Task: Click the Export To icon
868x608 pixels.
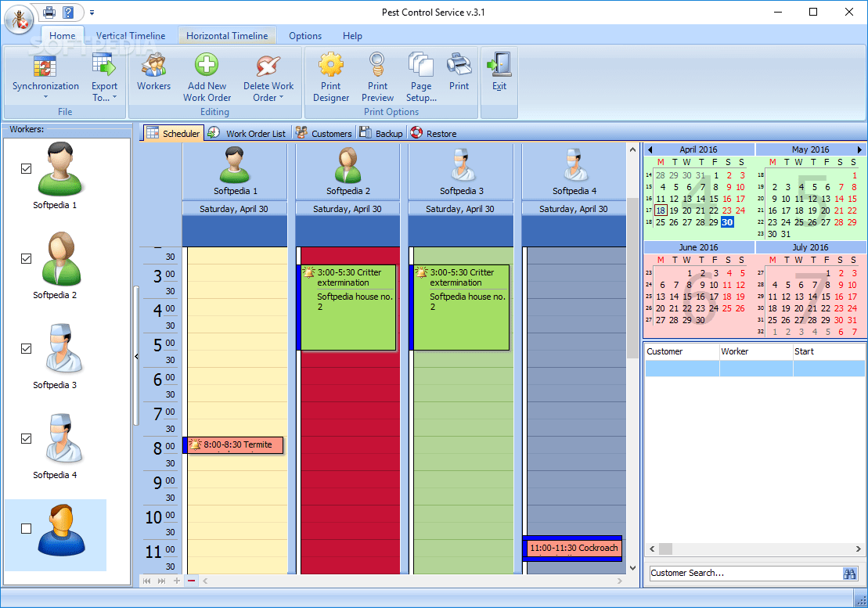Action: [104, 65]
